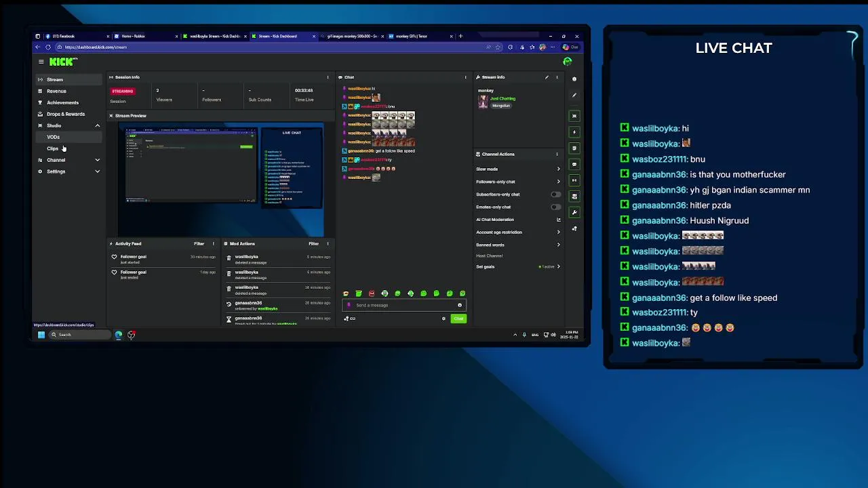Toggle Stream Info wrench widget in toolbar
868x488 pixels.
coord(574,213)
